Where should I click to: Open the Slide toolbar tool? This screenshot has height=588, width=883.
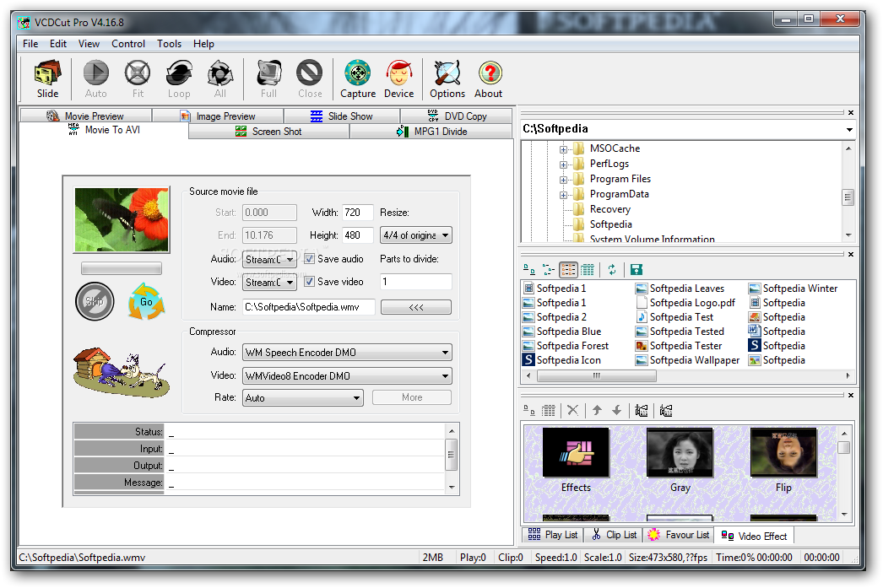(x=48, y=78)
